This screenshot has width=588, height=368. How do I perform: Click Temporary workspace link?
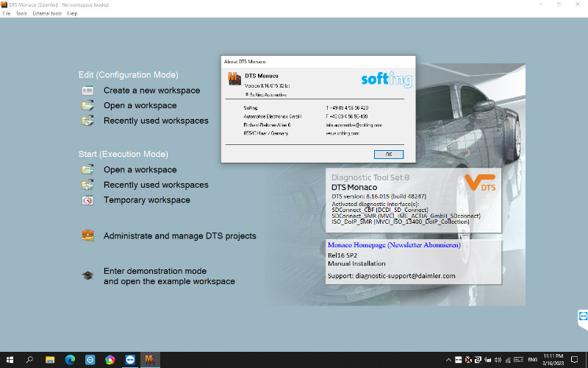(x=147, y=200)
